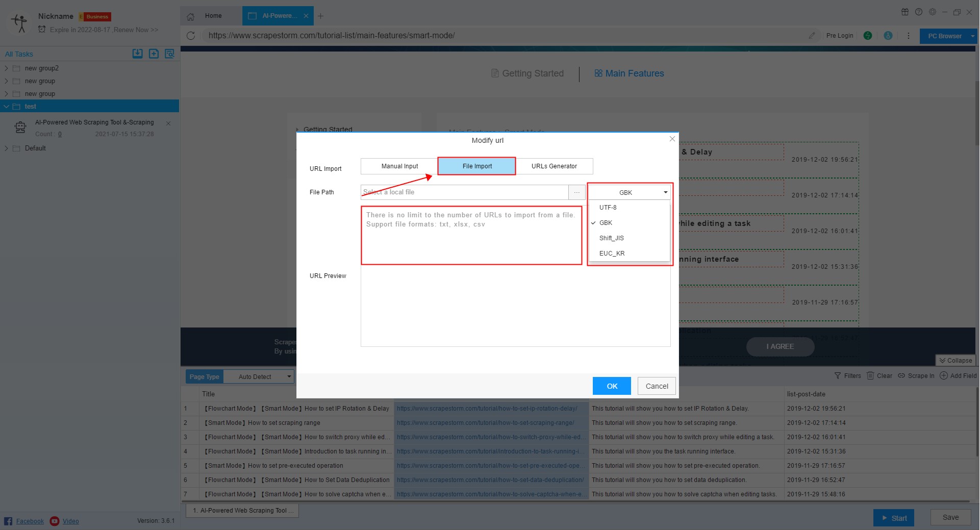Add a new tab with plus icon
Image resolution: width=980 pixels, height=530 pixels.
tap(320, 16)
